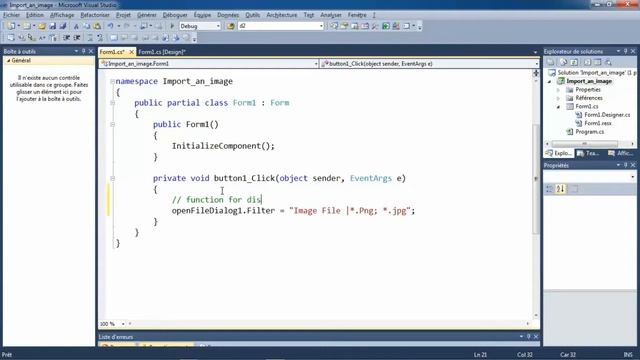Open the button1_Click member dropdown
The image size is (640, 360).
click(x=536, y=64)
